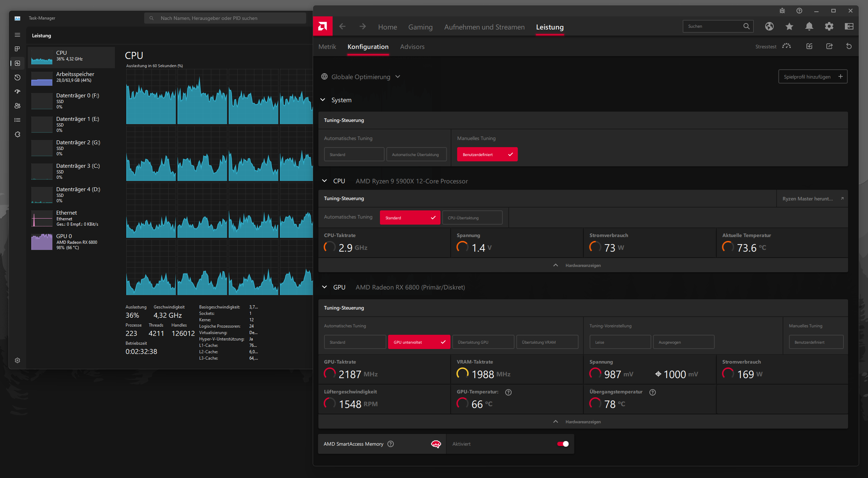Open AMD Software settings gear
Screen dimensions: 868x478
829,26
